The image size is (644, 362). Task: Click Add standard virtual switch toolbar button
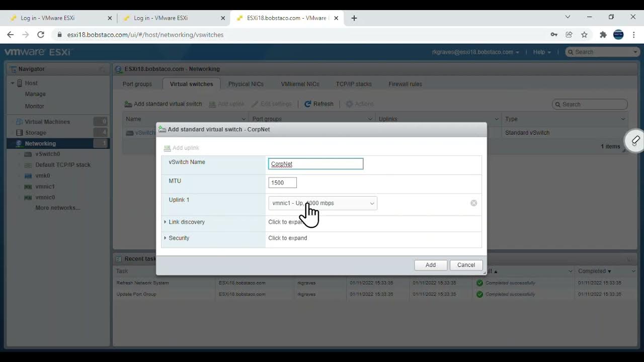pyautogui.click(x=163, y=104)
